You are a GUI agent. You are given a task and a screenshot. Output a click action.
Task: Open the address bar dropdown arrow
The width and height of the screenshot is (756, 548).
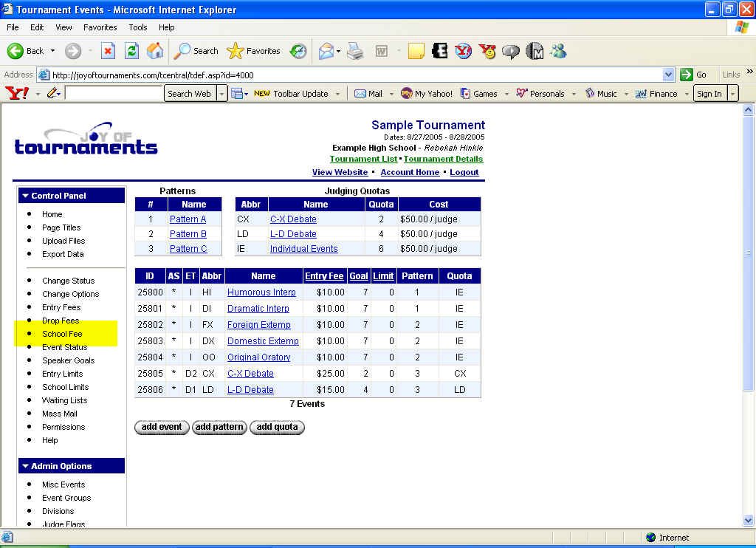coord(668,75)
